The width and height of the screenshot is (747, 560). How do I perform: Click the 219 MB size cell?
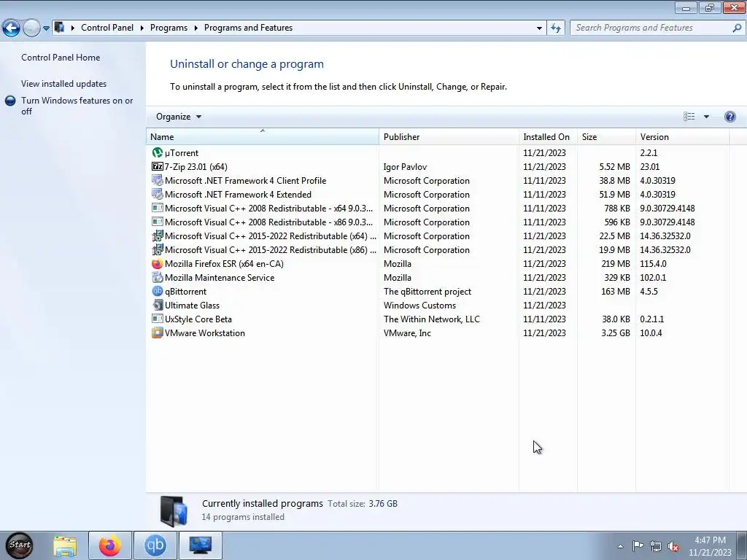click(x=616, y=263)
